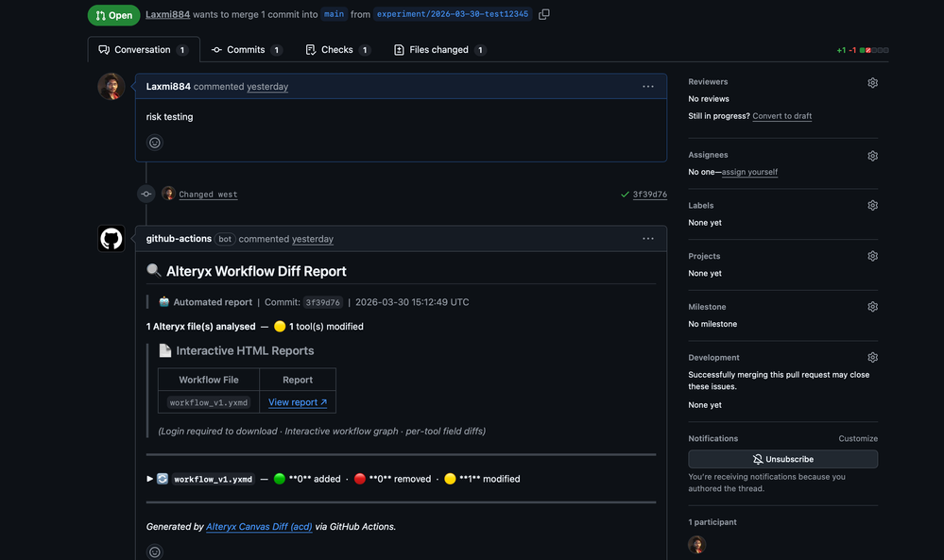The image size is (944, 560).
Task: Open Projects settings gear
Action: [x=872, y=256]
